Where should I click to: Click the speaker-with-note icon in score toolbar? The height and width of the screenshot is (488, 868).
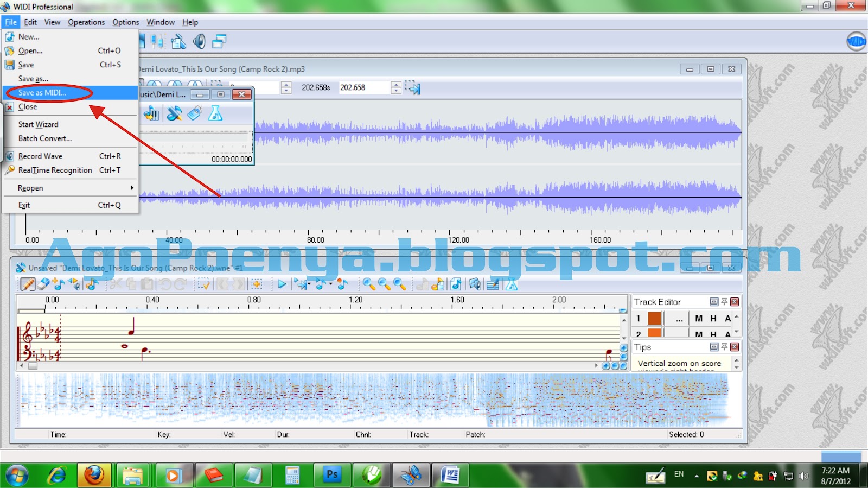point(475,284)
